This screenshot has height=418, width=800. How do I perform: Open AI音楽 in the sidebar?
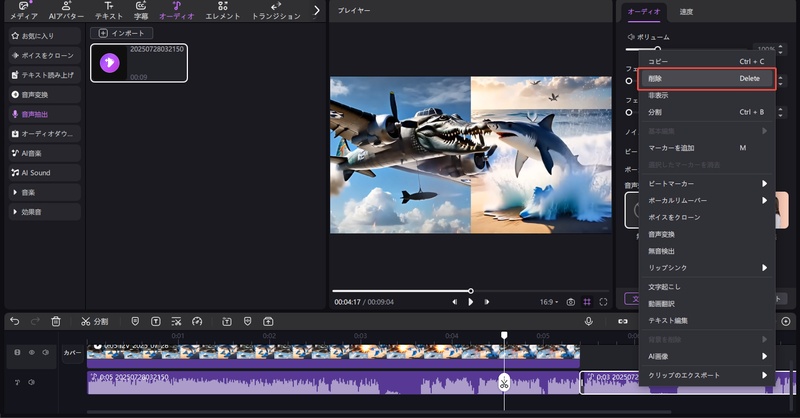coord(45,153)
